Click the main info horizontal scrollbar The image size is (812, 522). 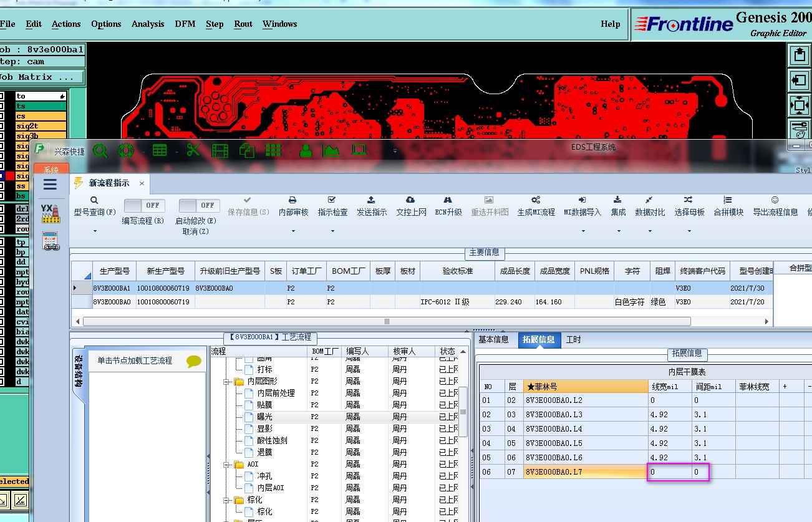tap(387, 321)
